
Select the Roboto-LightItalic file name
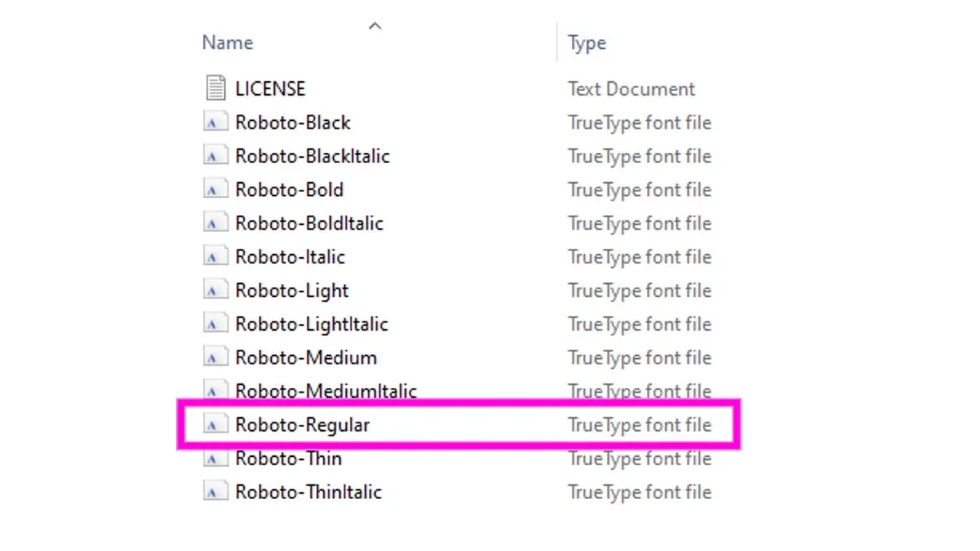point(312,324)
